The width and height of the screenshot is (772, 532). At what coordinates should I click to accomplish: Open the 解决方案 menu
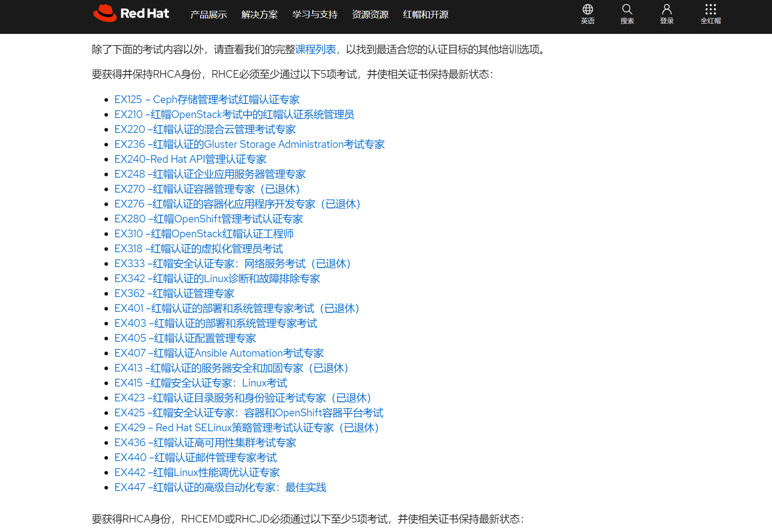[260, 14]
